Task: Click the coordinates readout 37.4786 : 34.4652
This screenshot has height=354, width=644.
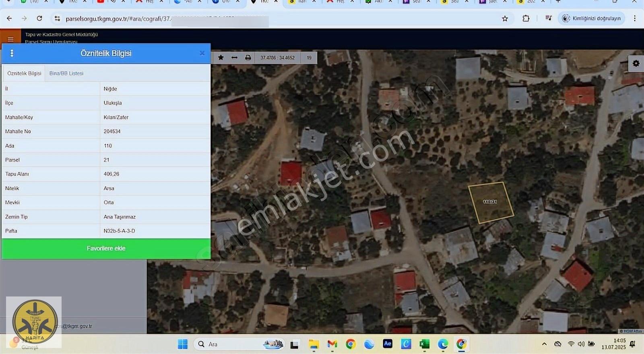Action: [277, 58]
